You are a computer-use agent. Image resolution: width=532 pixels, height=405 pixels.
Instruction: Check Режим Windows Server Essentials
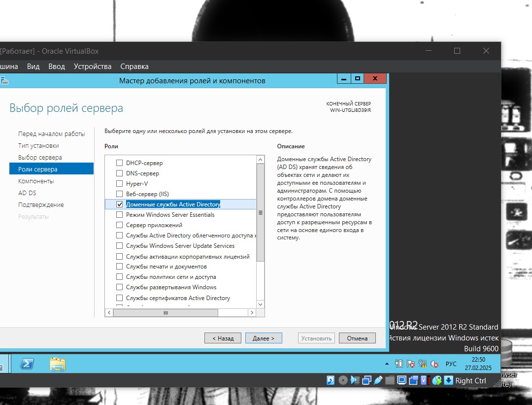tap(119, 214)
